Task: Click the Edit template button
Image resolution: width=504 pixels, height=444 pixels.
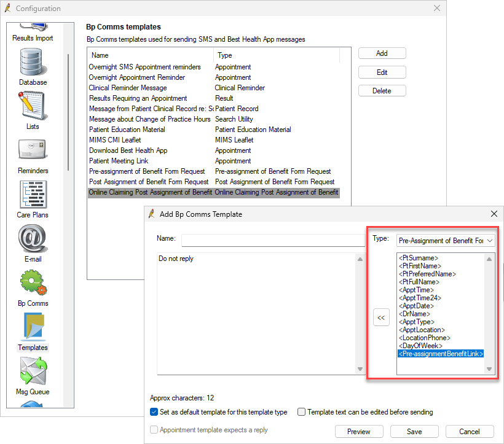Action: tap(382, 72)
